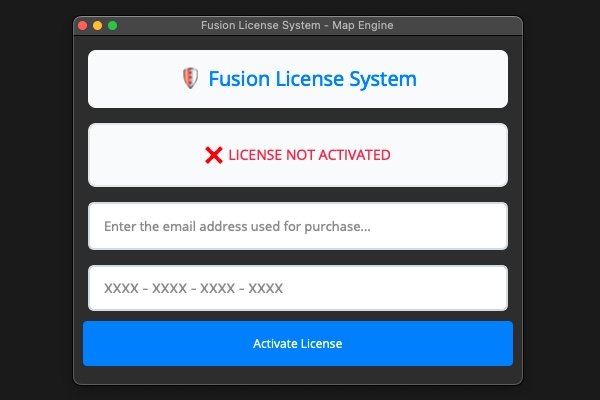Click blank area of the status card right of text

pyautogui.click(x=448, y=155)
